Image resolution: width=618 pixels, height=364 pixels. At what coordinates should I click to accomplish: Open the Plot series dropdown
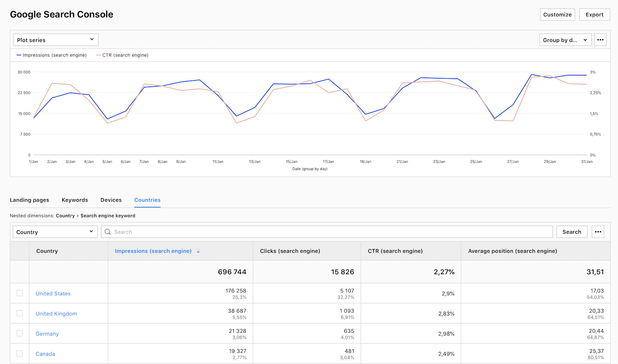pyautogui.click(x=56, y=40)
